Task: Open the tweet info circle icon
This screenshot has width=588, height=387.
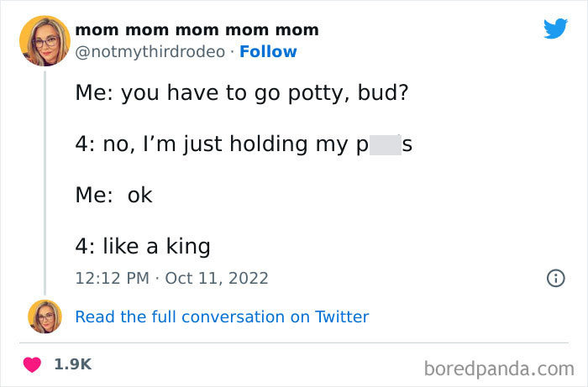Action: click(555, 278)
